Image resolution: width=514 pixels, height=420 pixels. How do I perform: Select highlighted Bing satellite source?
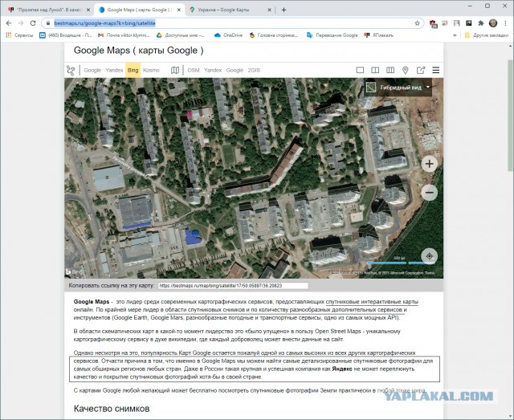[133, 70]
